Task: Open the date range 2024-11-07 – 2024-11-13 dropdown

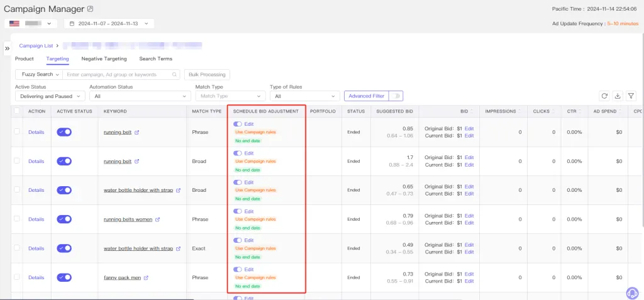Action: pyautogui.click(x=109, y=24)
